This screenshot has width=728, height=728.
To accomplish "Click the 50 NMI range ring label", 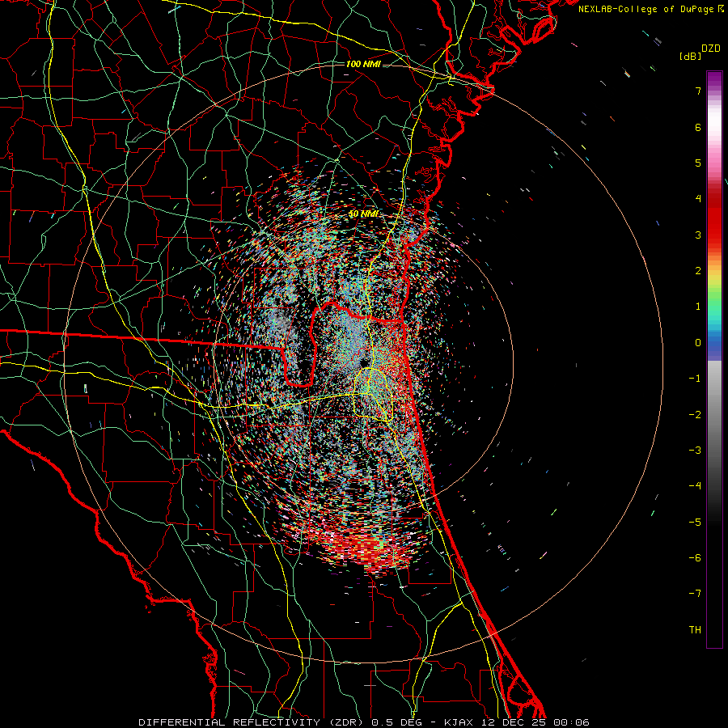I will point(363,214).
